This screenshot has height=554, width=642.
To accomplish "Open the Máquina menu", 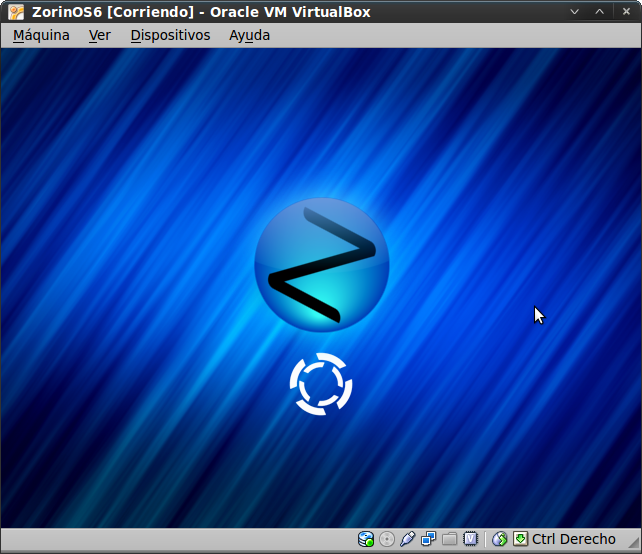I will click(41, 35).
